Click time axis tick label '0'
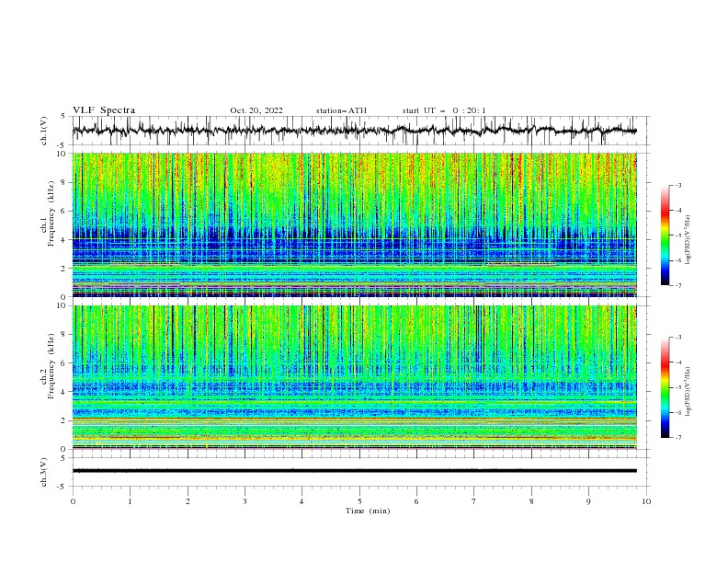Screen dimensions: 728x563 coord(73,501)
